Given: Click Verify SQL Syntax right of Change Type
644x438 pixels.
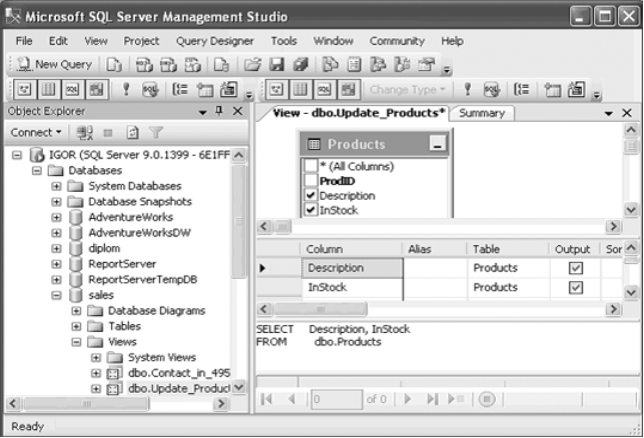Looking at the screenshot, I should [492, 89].
